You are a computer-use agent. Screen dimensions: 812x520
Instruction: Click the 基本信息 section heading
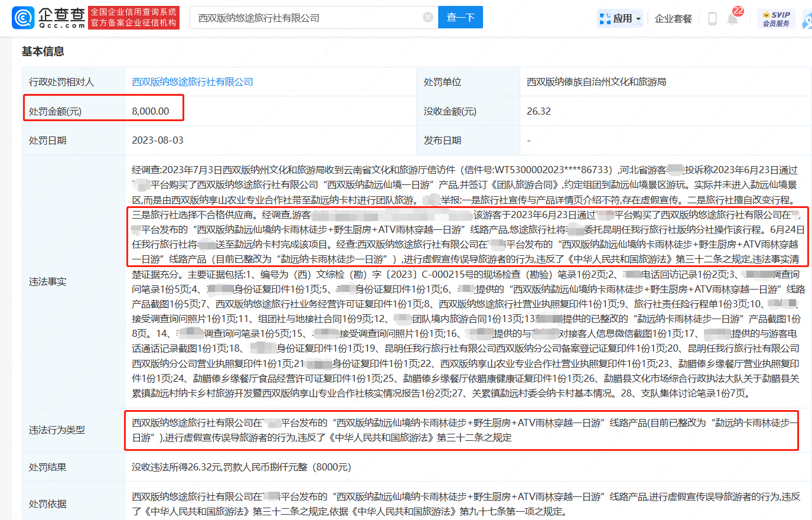[x=43, y=51]
